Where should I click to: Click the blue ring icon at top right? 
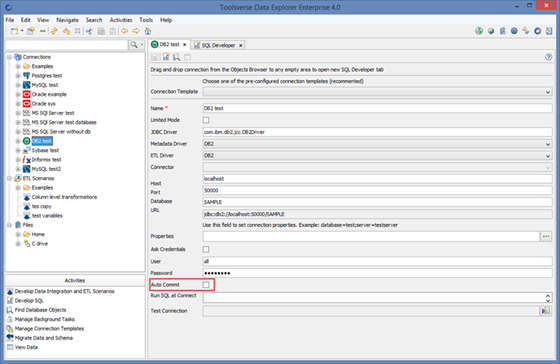pyautogui.click(x=538, y=31)
